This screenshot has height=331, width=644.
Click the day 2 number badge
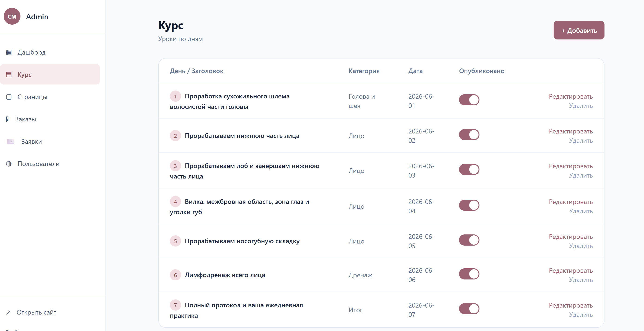click(x=175, y=136)
